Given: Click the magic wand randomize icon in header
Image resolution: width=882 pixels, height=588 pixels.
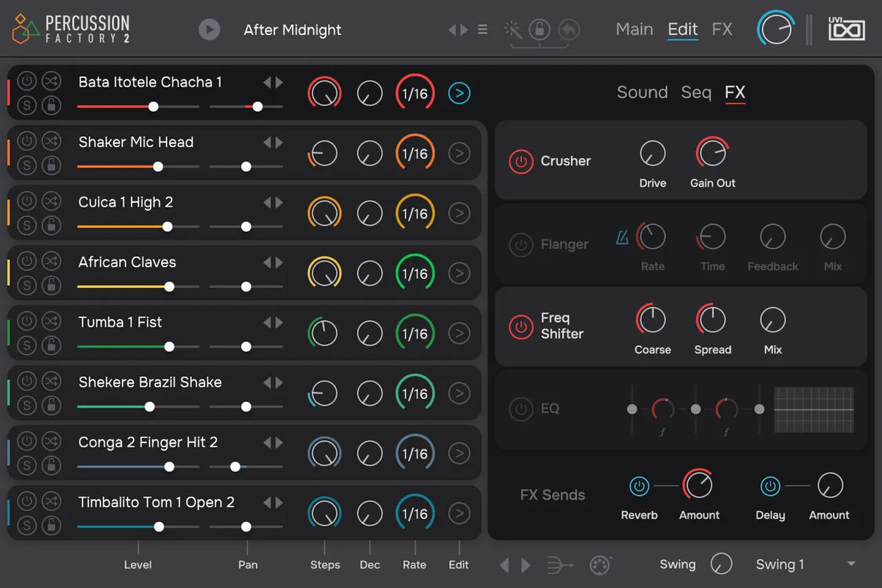Looking at the screenshot, I should click(x=512, y=29).
